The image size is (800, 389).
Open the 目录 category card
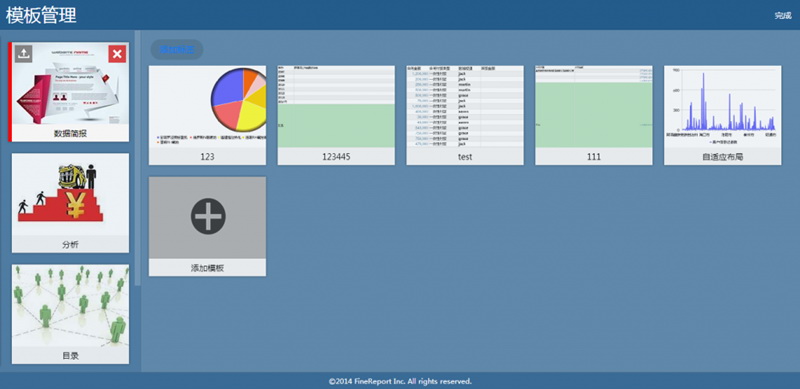pos(70,314)
